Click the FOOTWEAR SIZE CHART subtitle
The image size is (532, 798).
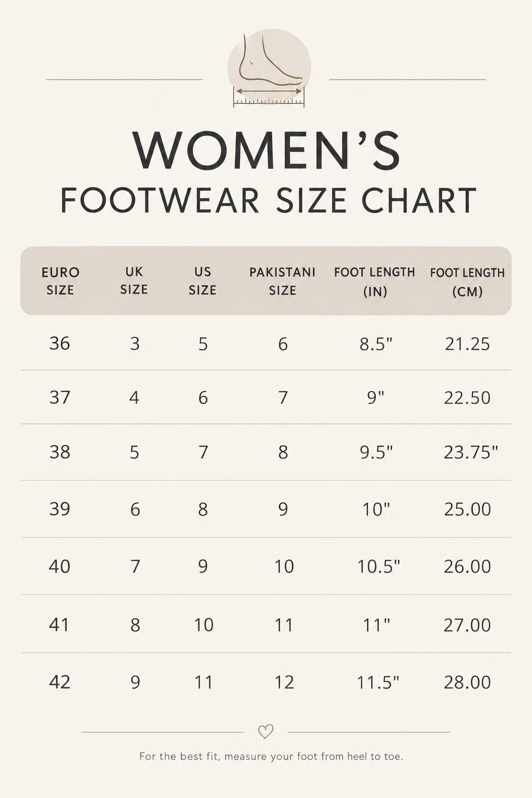(x=269, y=201)
